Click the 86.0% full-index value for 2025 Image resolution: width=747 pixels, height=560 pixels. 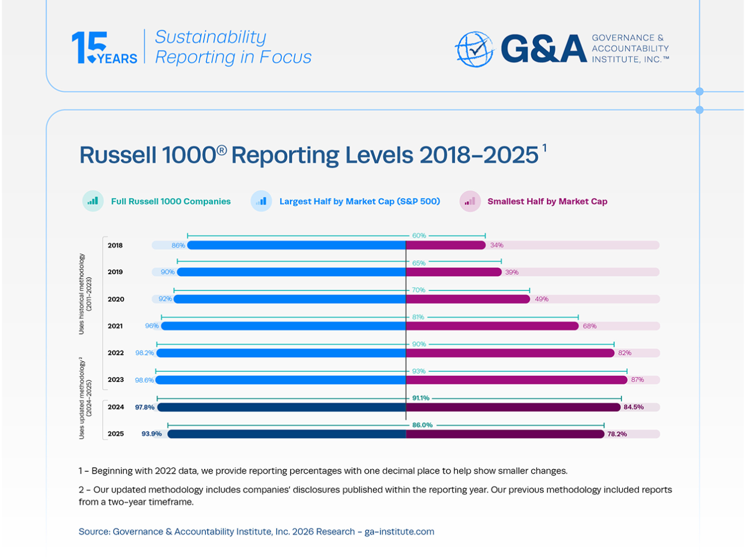[x=423, y=425]
